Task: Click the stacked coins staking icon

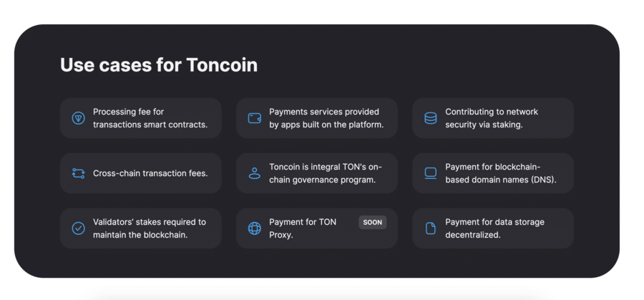Action: pyautogui.click(x=431, y=118)
